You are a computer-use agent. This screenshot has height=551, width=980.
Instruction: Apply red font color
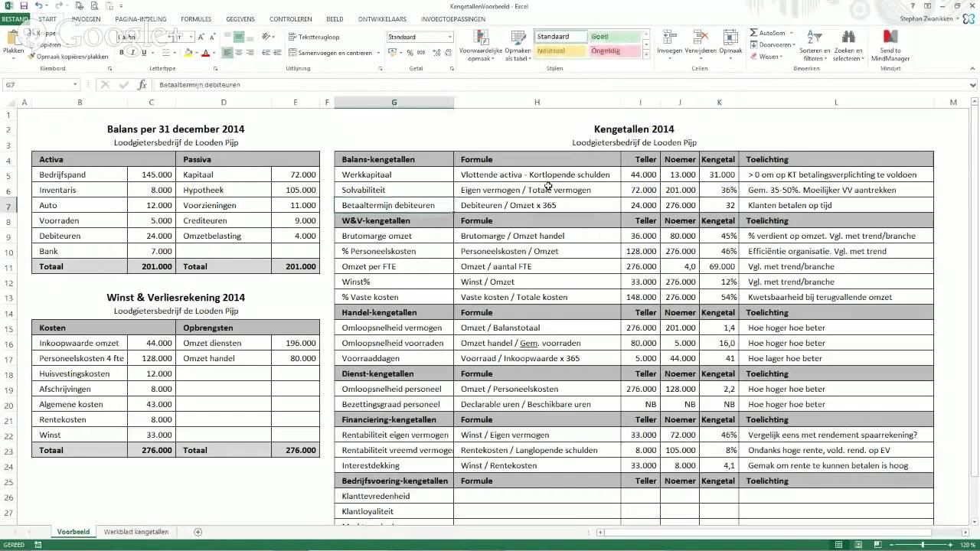click(205, 53)
